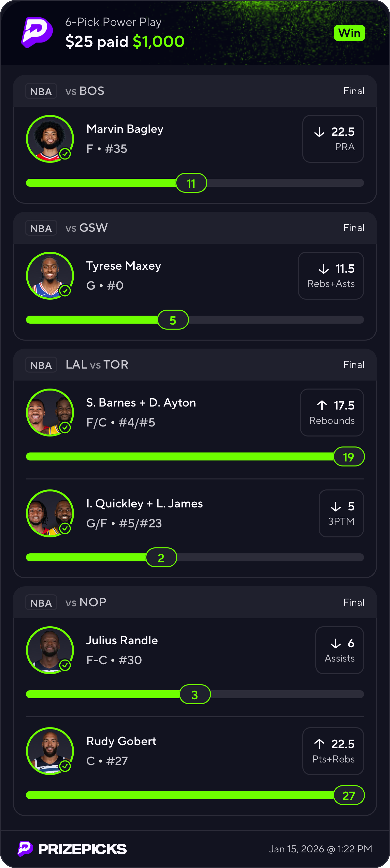Click the down arrow beside 11.5 Rebs+Asts
The image size is (390, 868).
tap(324, 269)
